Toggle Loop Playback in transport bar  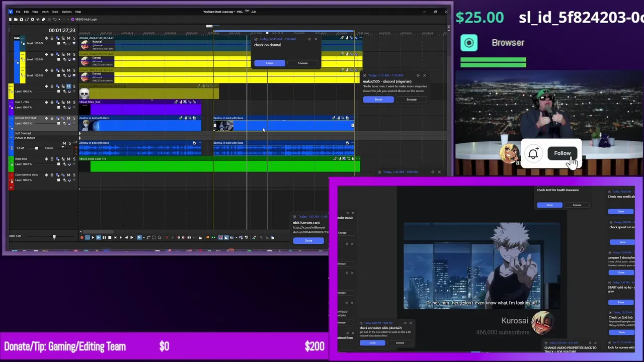[x=88, y=237]
